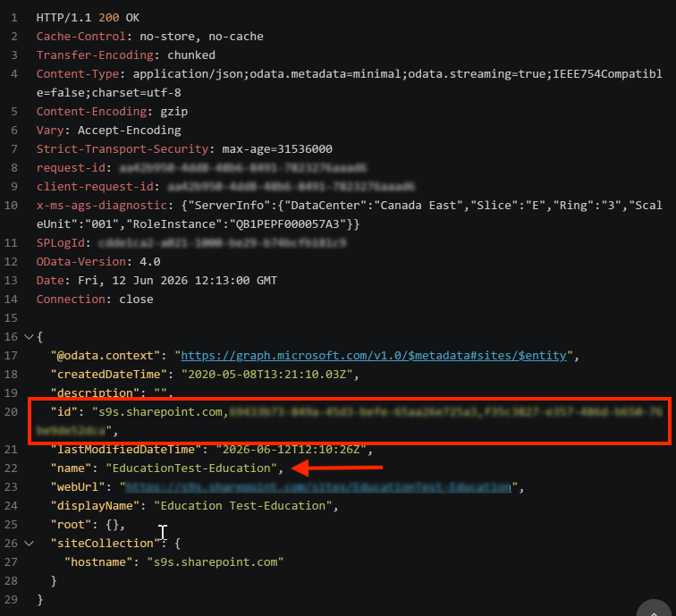Click the "webUrl" JSON key
The width and height of the screenshot is (676, 616).
[78, 487]
